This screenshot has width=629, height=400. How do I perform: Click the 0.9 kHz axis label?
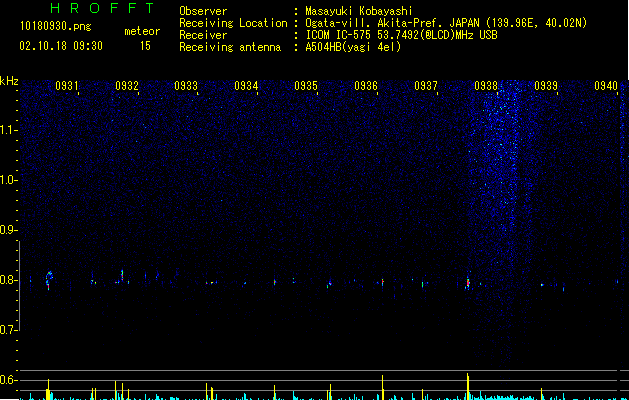coord(9,230)
